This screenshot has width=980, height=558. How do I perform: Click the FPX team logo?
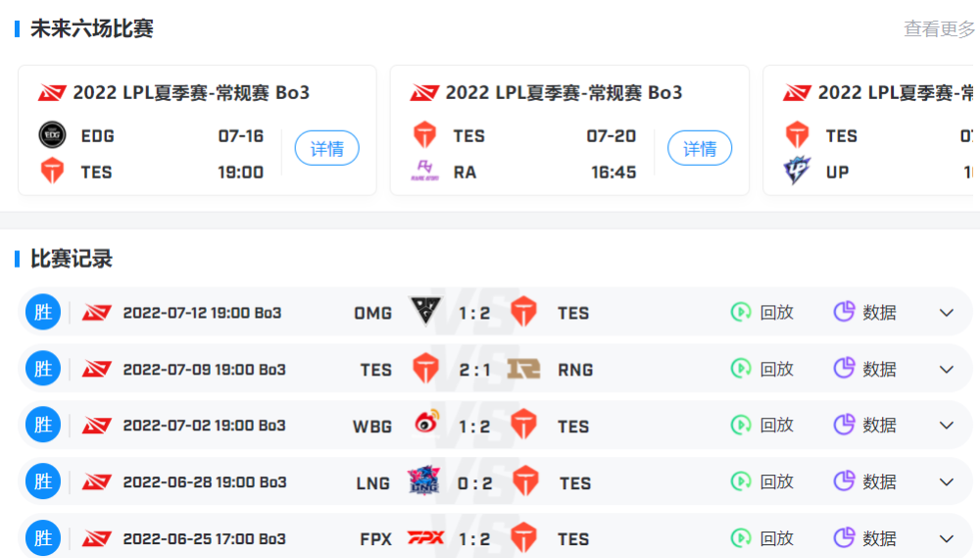point(426,538)
